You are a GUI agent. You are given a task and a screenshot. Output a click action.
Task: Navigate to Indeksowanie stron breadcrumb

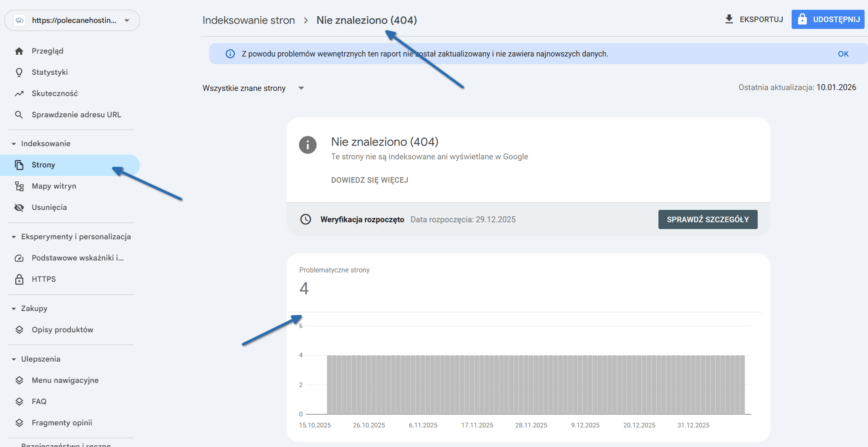[249, 20]
